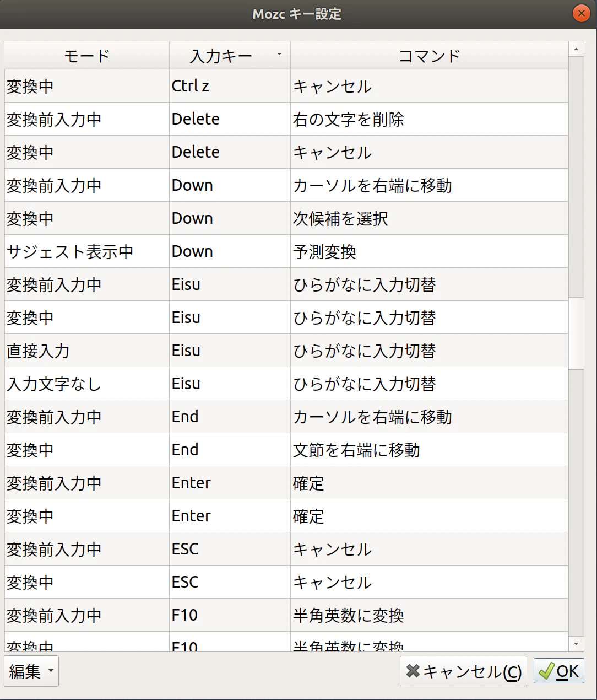Select ESC key in 変換前入力中 row

coord(230,549)
